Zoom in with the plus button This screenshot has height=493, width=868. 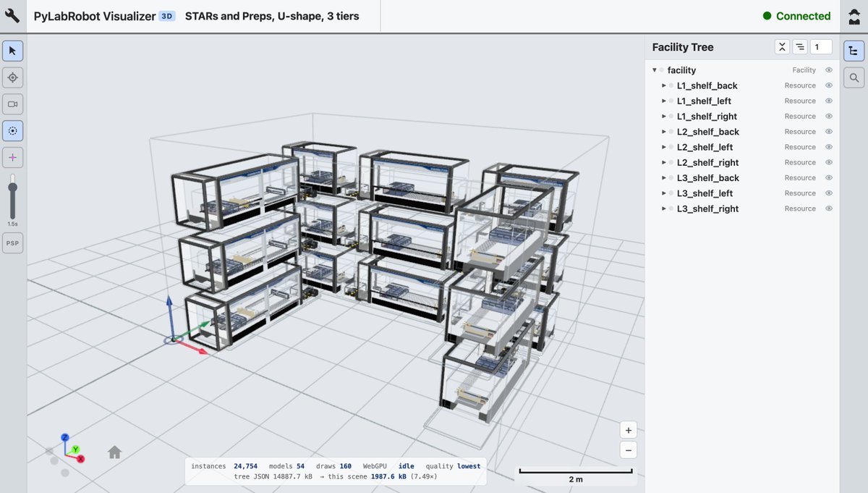click(x=629, y=430)
